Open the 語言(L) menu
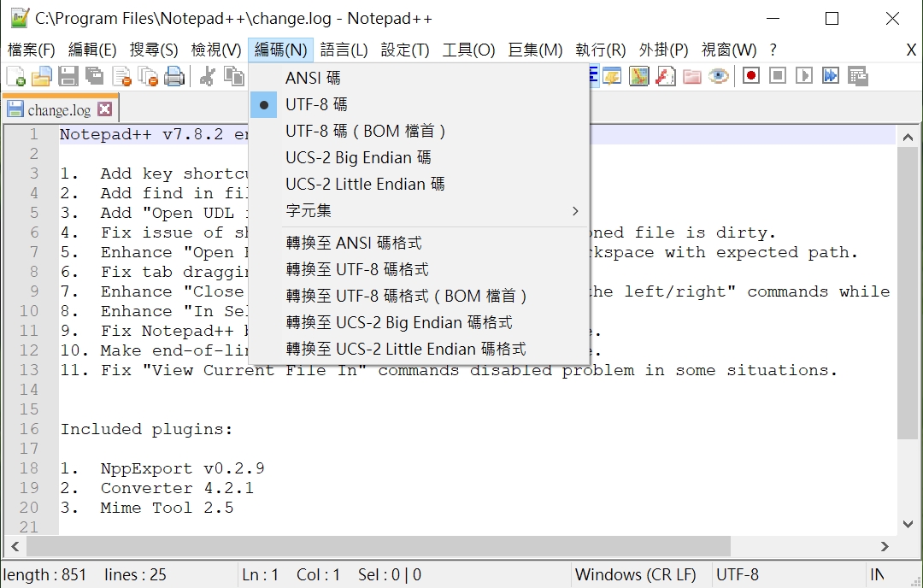The width and height of the screenshot is (923, 588). click(x=344, y=50)
